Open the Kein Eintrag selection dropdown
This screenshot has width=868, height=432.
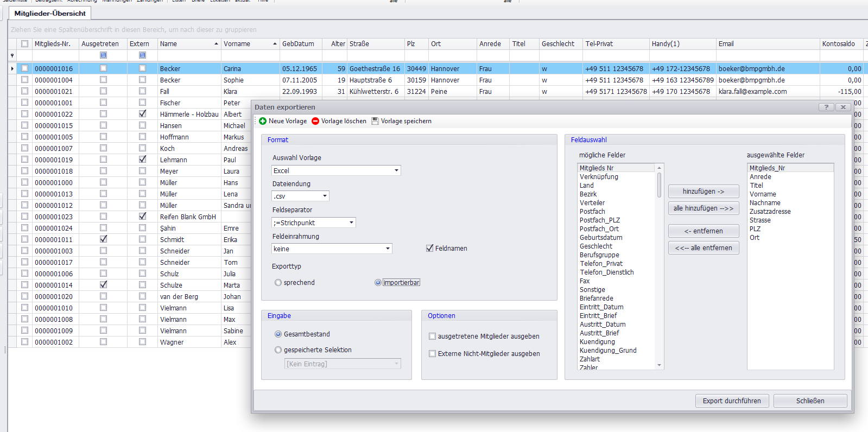(396, 364)
